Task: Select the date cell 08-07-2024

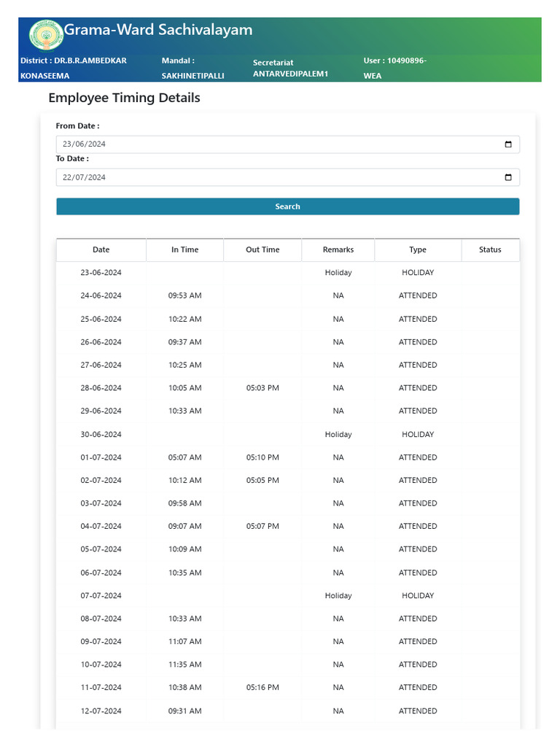Action: (101, 619)
